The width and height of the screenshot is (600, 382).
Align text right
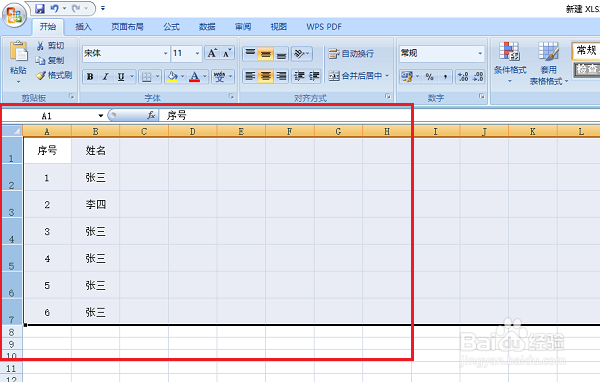(281, 76)
